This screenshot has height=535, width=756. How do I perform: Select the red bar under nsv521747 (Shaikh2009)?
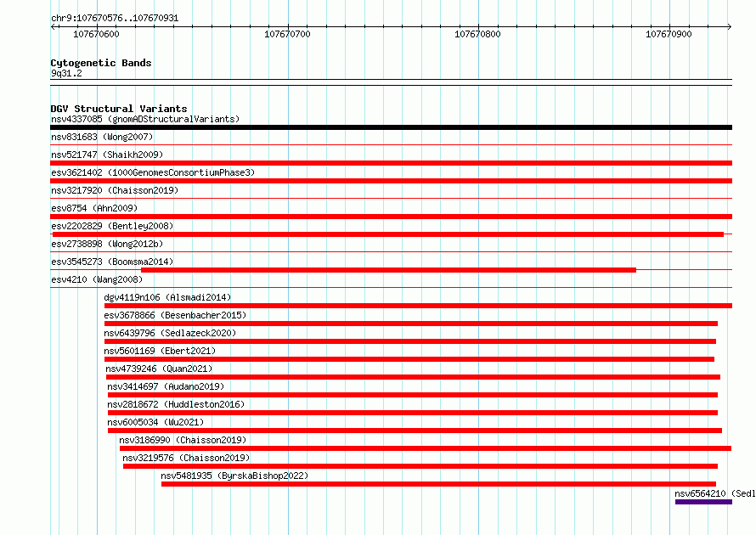point(391,163)
